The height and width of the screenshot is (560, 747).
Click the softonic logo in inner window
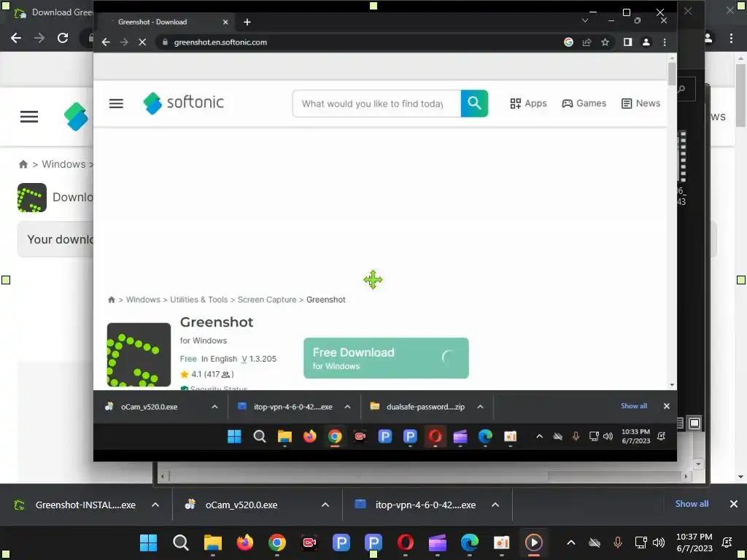[x=183, y=102]
